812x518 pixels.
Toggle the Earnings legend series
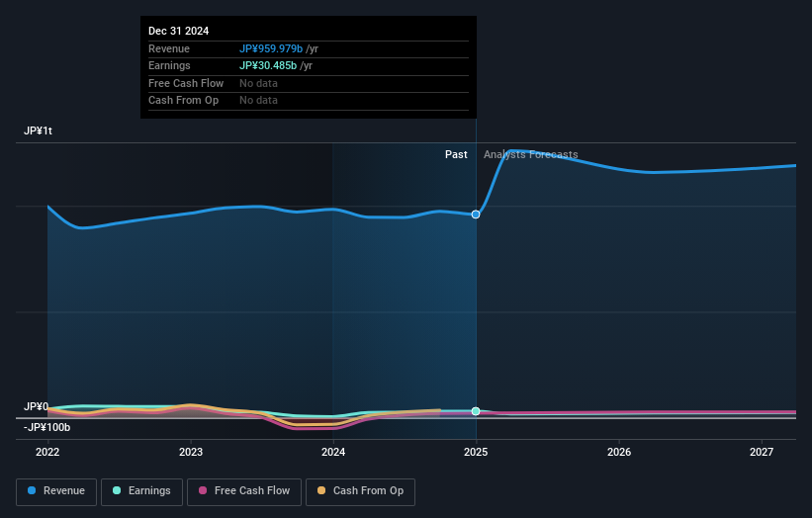(x=141, y=491)
